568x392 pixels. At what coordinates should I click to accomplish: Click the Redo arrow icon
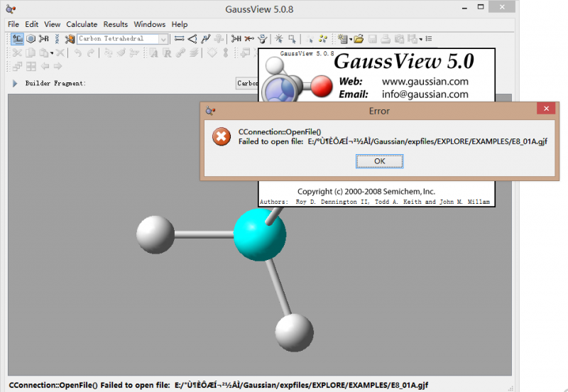tap(91, 53)
